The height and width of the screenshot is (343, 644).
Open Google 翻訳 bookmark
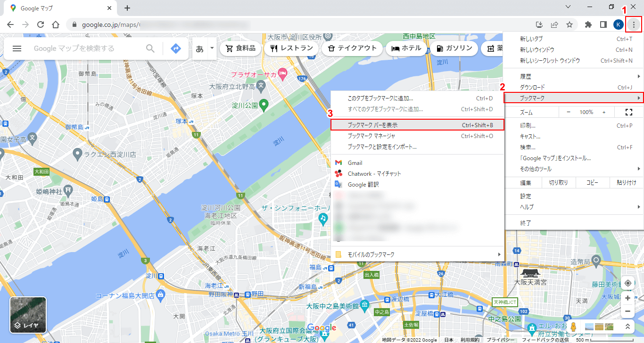(418, 184)
